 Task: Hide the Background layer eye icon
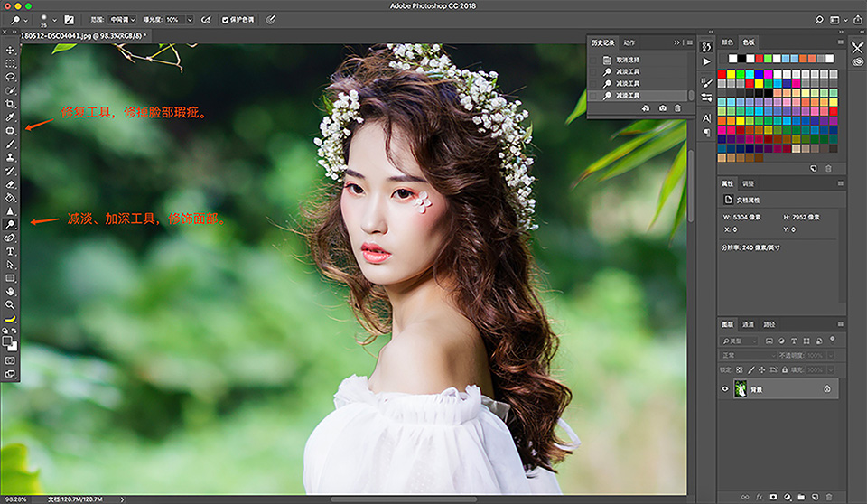tap(725, 389)
